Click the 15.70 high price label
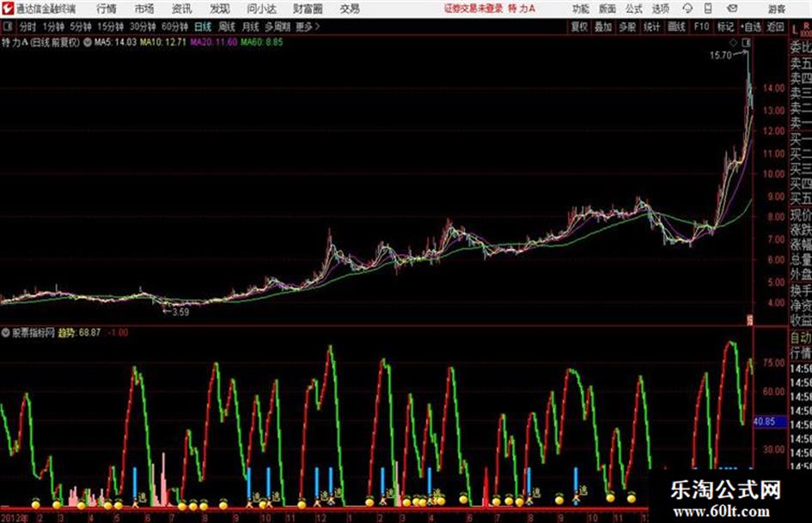Screen dimensions: 812x523 [720, 56]
